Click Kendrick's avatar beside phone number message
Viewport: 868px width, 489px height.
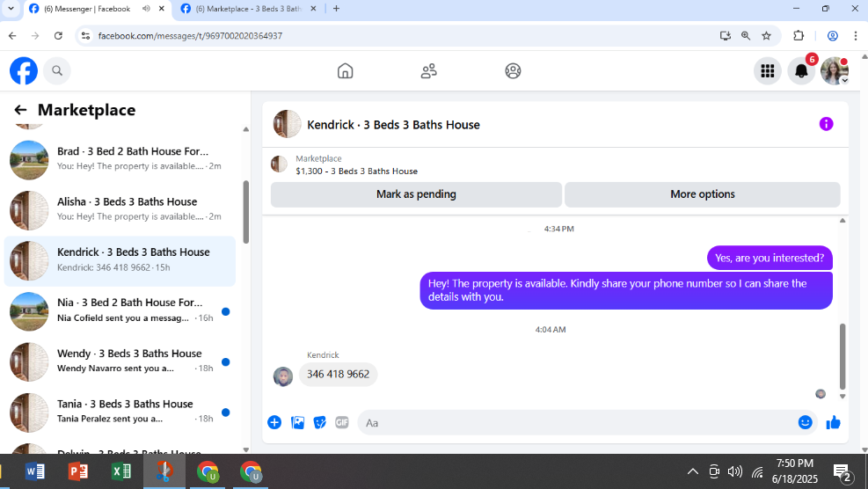(283, 376)
